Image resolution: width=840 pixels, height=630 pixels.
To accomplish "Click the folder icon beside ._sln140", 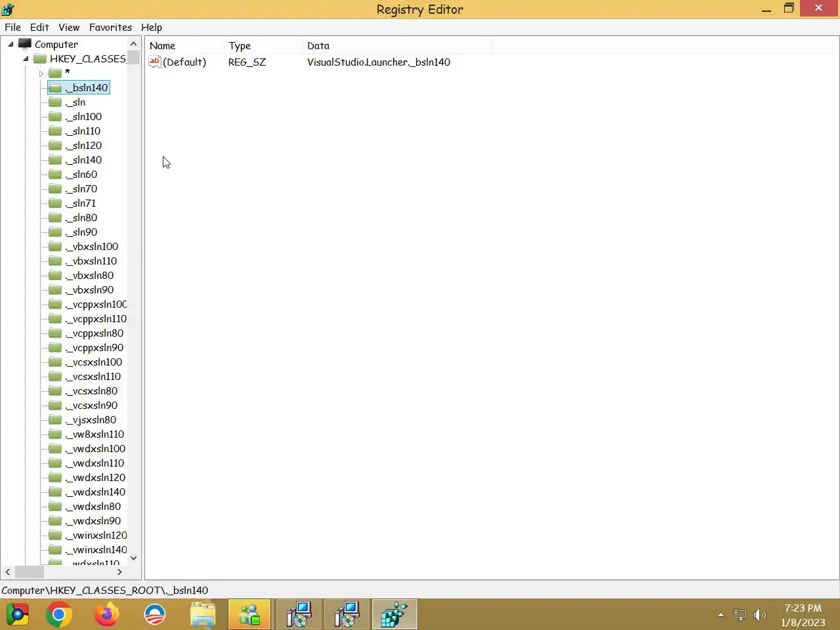I will coord(55,159).
